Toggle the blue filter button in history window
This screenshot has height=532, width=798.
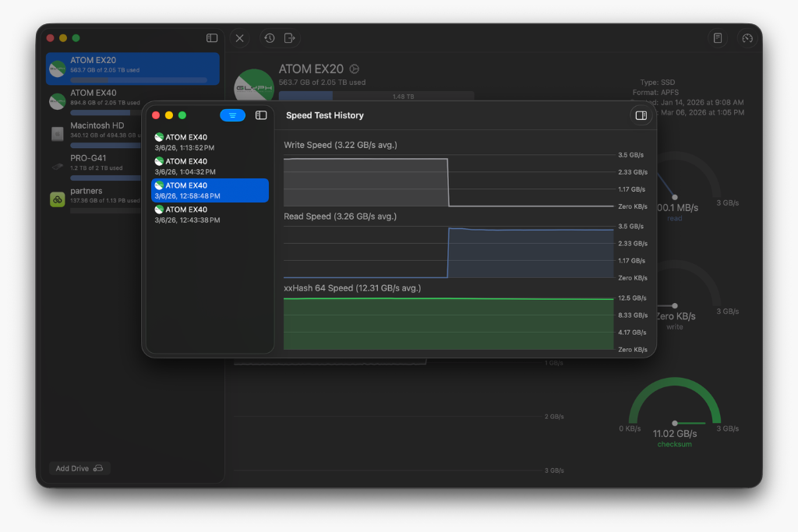232,115
